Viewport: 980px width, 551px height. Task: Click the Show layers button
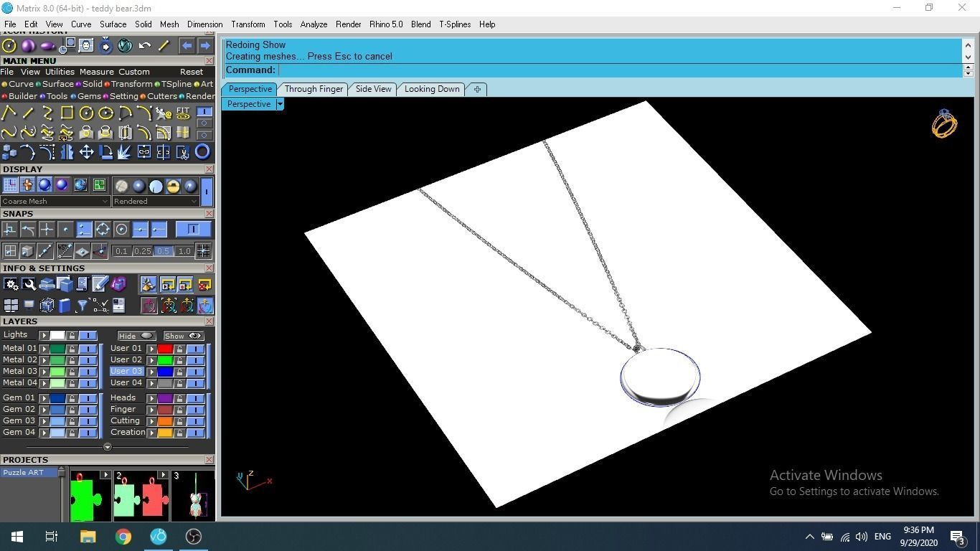pos(183,336)
